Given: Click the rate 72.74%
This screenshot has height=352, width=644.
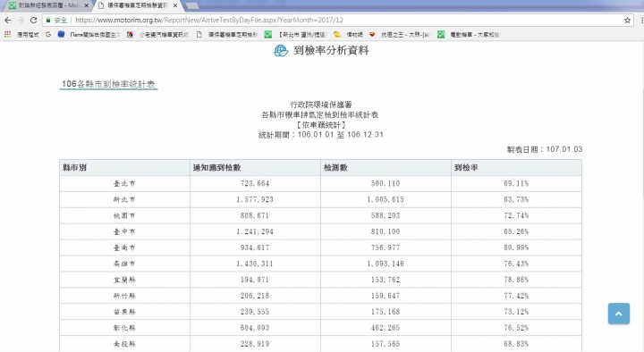Looking at the screenshot, I should pyautogui.click(x=516, y=215).
